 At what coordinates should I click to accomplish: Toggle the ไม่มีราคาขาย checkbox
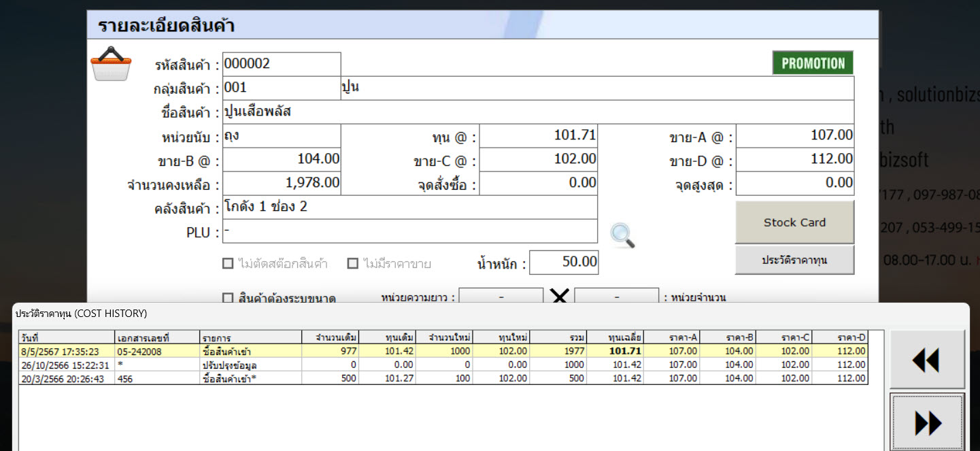(353, 263)
